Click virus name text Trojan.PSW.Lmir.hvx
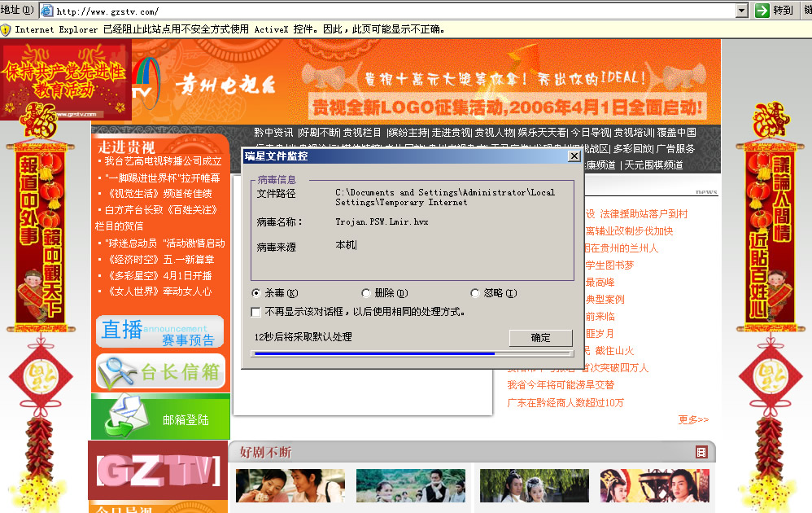This screenshot has width=812, height=513. (382, 221)
